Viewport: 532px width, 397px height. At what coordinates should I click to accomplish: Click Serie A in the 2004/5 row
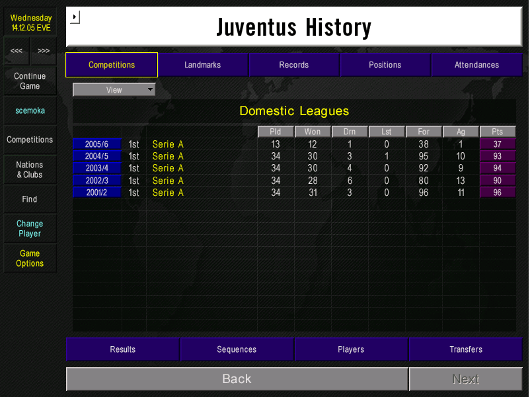click(x=168, y=156)
